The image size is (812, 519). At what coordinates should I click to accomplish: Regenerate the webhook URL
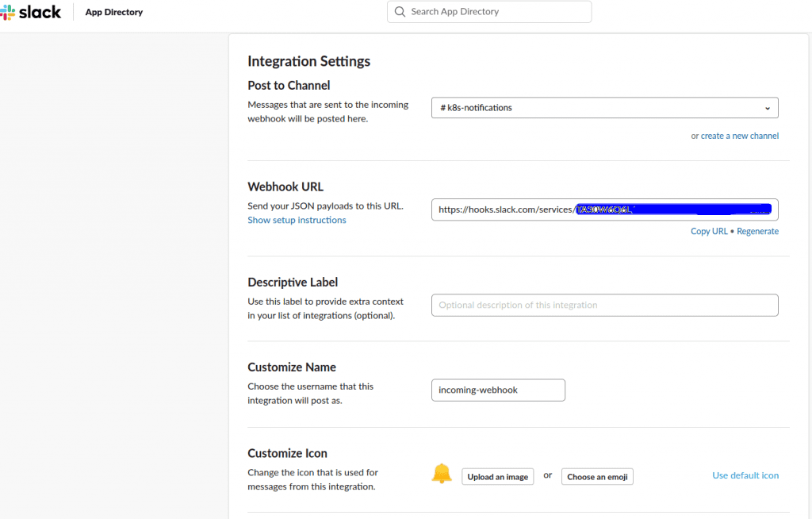(x=757, y=231)
